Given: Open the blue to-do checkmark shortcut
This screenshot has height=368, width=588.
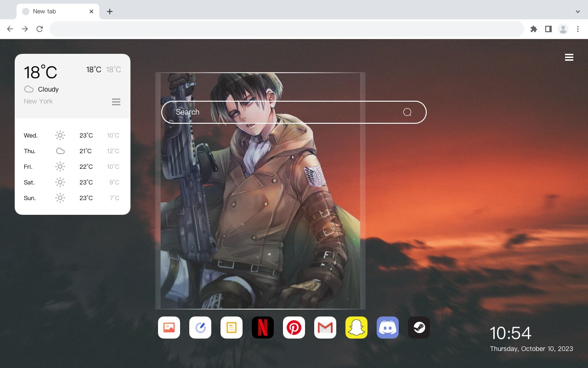Looking at the screenshot, I should [x=200, y=328].
